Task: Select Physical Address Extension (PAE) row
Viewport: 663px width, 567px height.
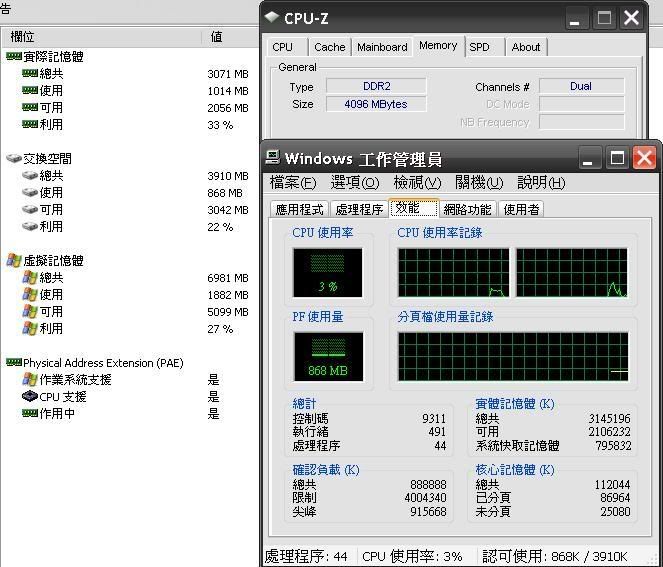Action: [129, 363]
